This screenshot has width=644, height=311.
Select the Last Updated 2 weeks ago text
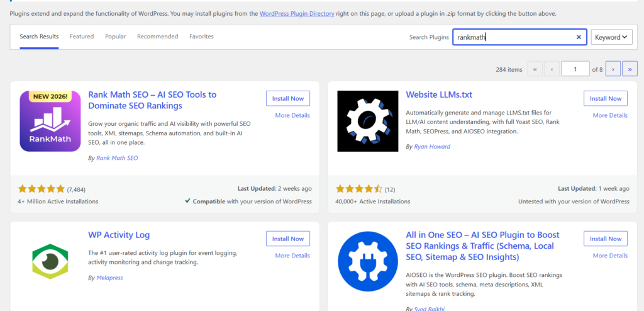click(x=275, y=188)
